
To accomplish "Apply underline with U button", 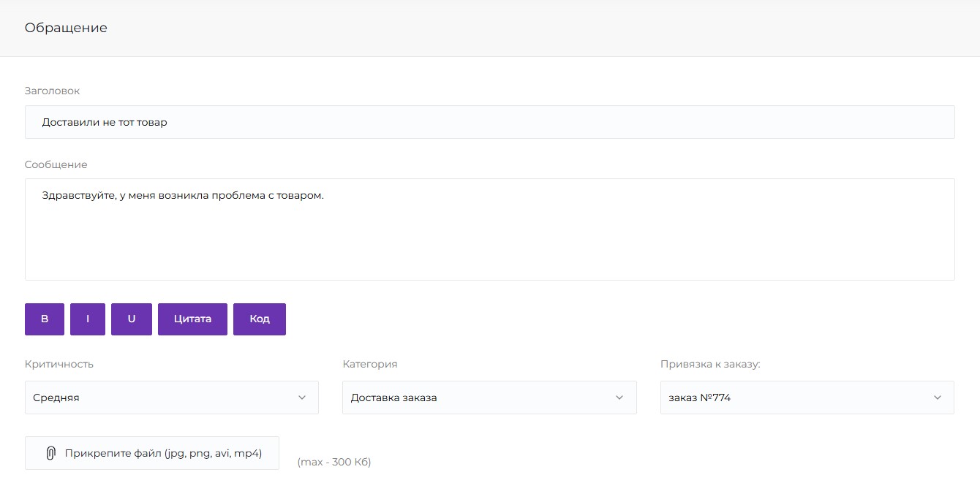I will click(x=132, y=319).
